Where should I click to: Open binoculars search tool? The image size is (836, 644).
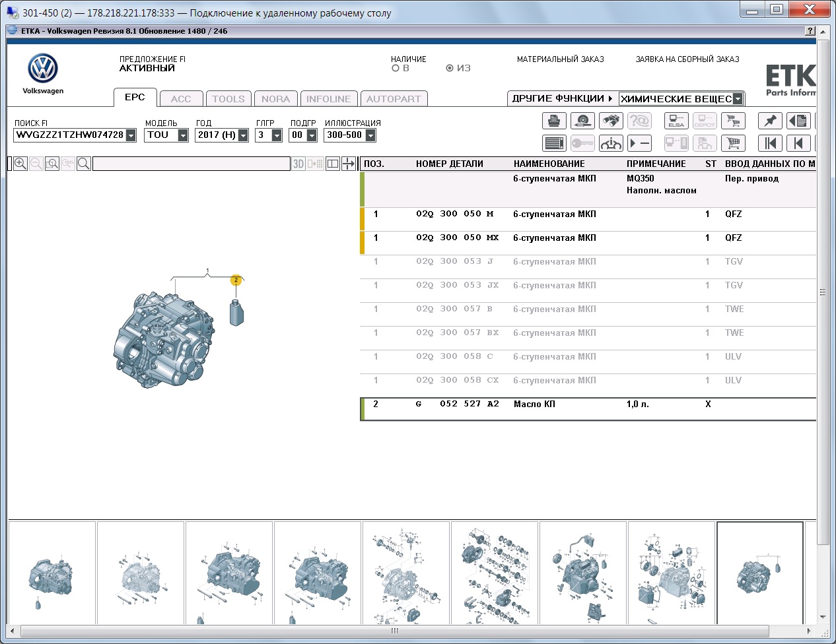coord(611,121)
